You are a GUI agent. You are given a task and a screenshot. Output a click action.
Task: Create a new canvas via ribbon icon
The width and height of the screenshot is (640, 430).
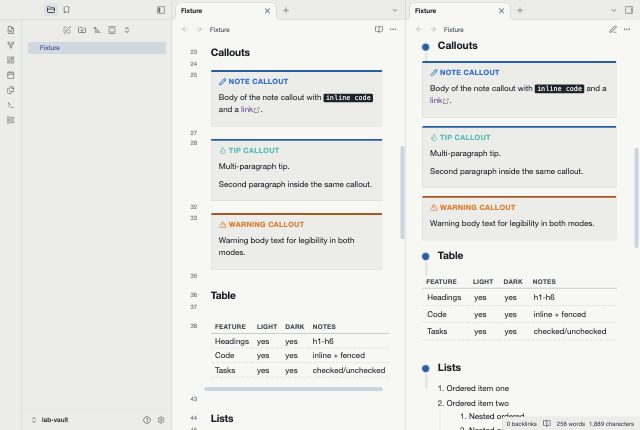pyautogui.click(x=11, y=60)
